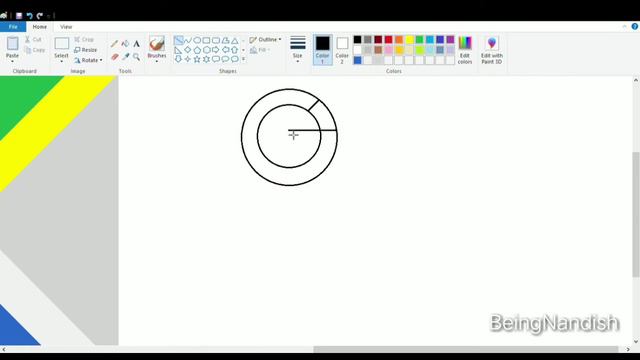Expand the Paste dropdown arrow
640x360 pixels.
click(12, 62)
